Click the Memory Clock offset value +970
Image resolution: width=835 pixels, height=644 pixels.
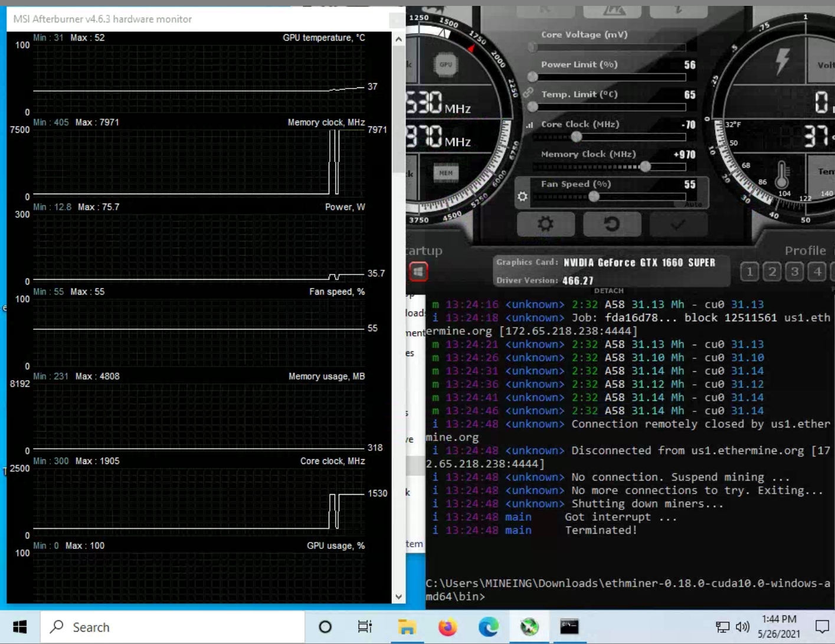685,155
